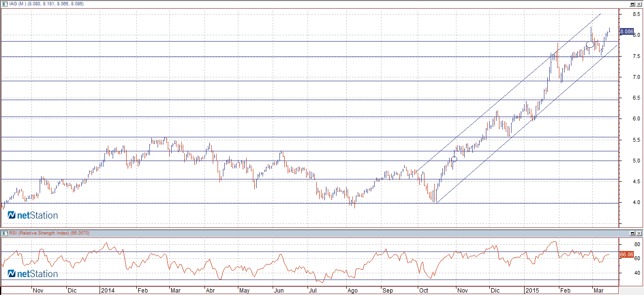Click the 8.5 price axis label
This screenshot has height=295, width=644.
637,15
